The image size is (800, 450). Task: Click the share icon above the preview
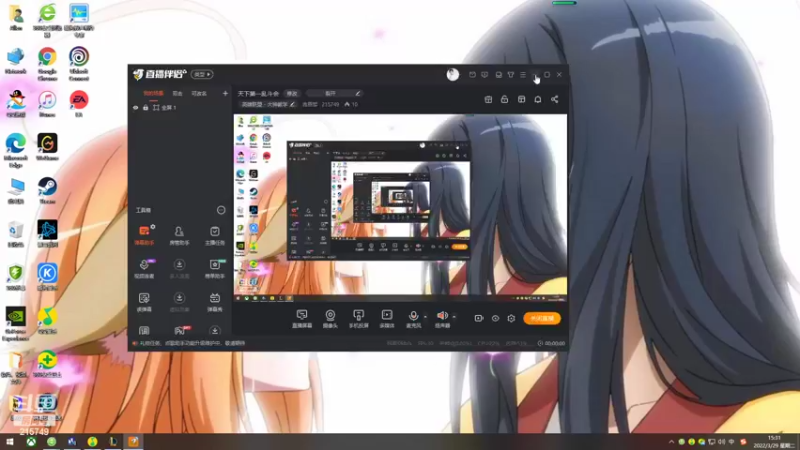(x=555, y=99)
